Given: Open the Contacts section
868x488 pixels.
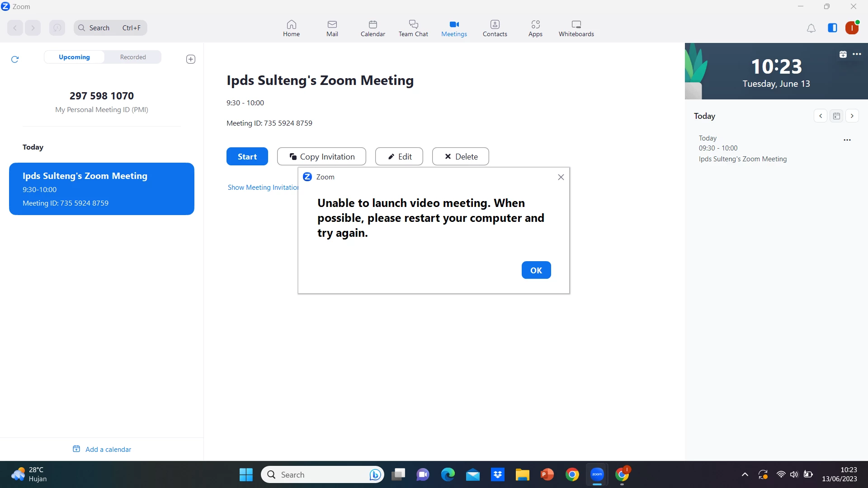Looking at the screenshot, I should (495, 28).
